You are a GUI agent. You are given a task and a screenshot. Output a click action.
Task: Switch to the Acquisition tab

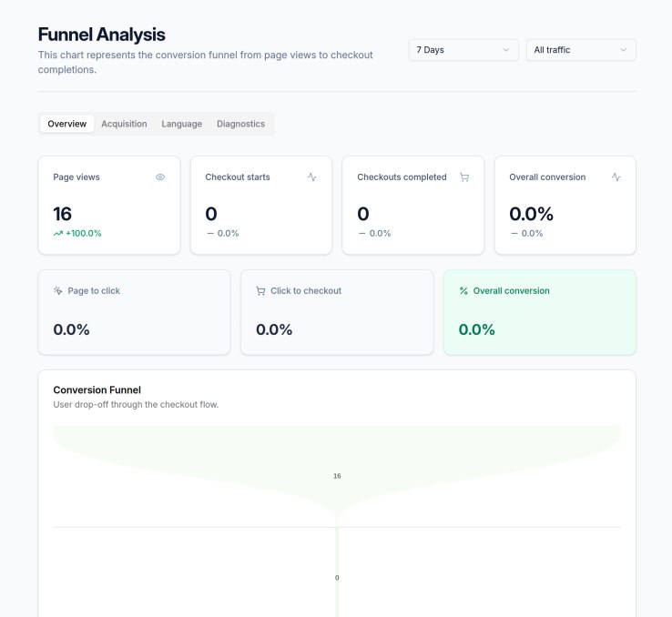click(x=124, y=124)
